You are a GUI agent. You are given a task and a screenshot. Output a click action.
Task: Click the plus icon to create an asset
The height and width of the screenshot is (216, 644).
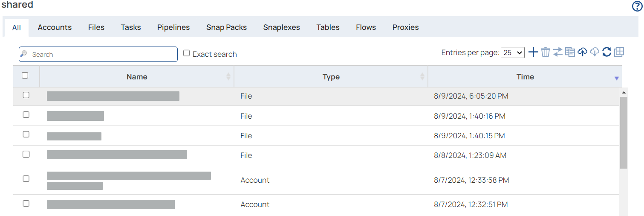pyautogui.click(x=533, y=52)
